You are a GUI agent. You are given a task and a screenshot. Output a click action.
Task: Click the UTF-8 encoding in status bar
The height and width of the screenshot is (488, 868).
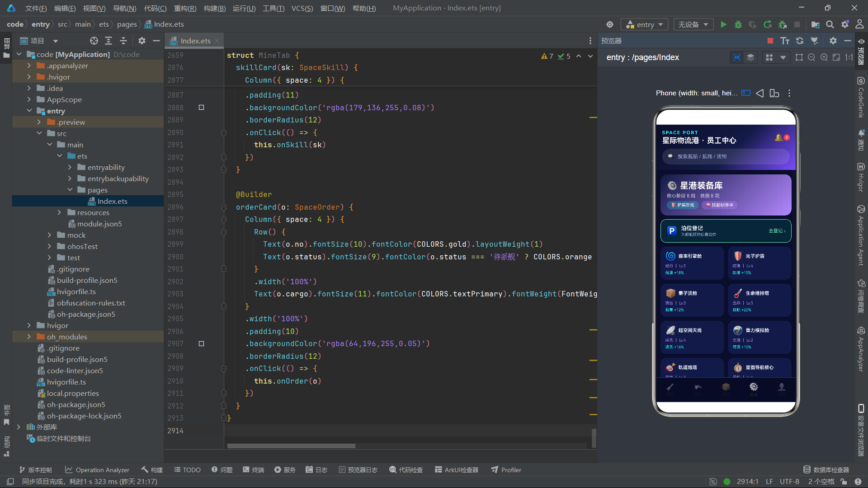(789, 482)
